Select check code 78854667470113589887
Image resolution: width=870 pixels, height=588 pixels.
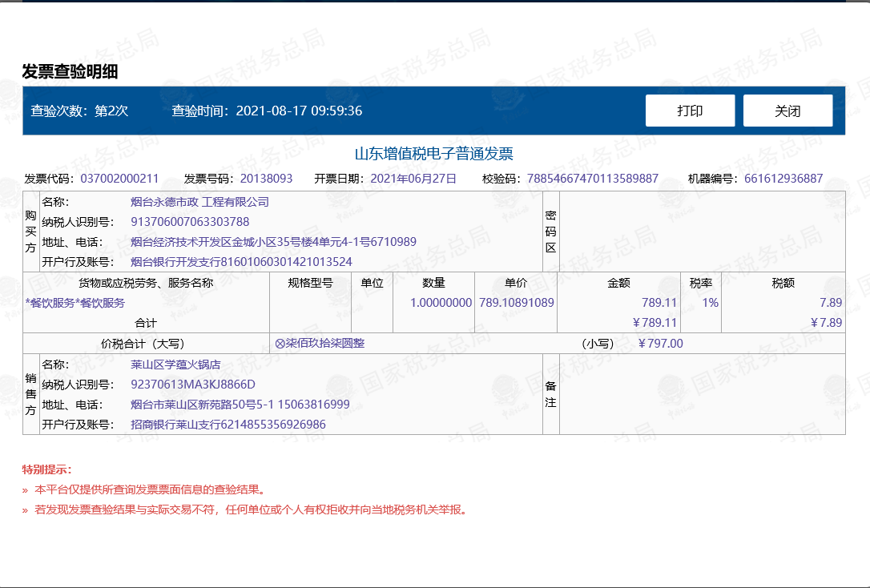tap(593, 179)
